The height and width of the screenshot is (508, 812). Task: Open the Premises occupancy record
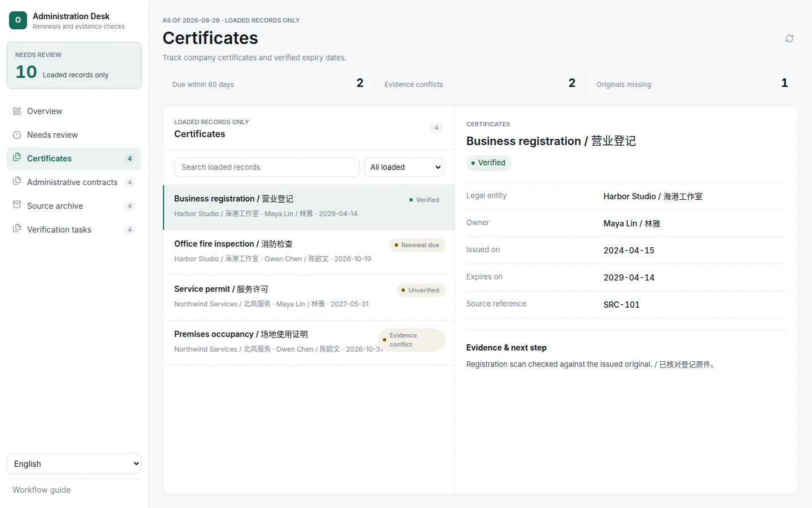pos(309,343)
